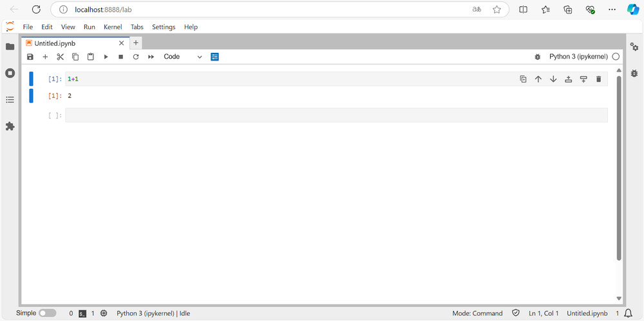Interrupt the kernel with the stop icon
This screenshot has height=321, width=644.
pyautogui.click(x=121, y=57)
